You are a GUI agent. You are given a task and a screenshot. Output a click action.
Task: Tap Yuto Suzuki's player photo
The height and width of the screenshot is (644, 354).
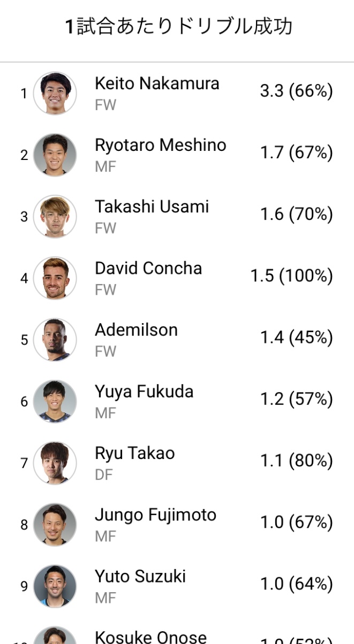(x=55, y=586)
